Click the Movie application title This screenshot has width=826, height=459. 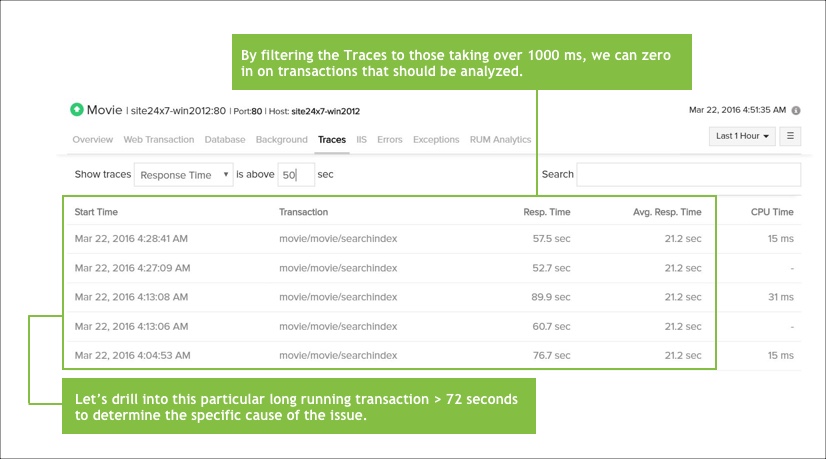[x=104, y=110]
